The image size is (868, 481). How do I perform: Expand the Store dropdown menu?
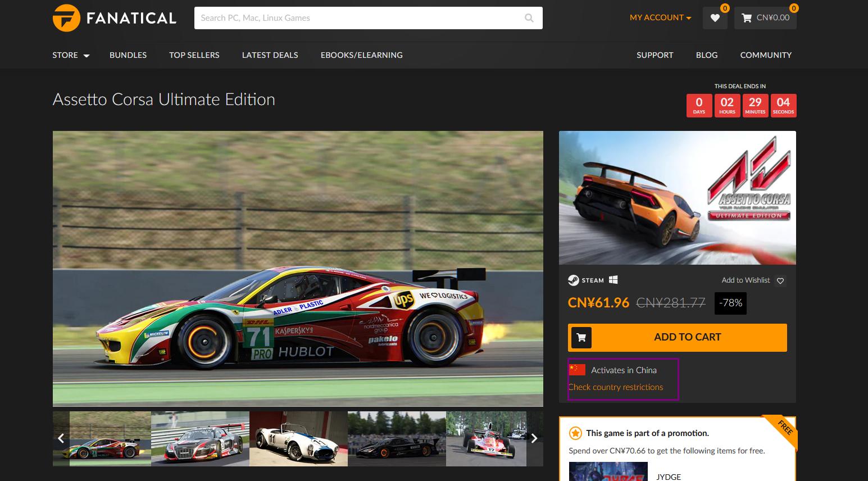point(71,55)
